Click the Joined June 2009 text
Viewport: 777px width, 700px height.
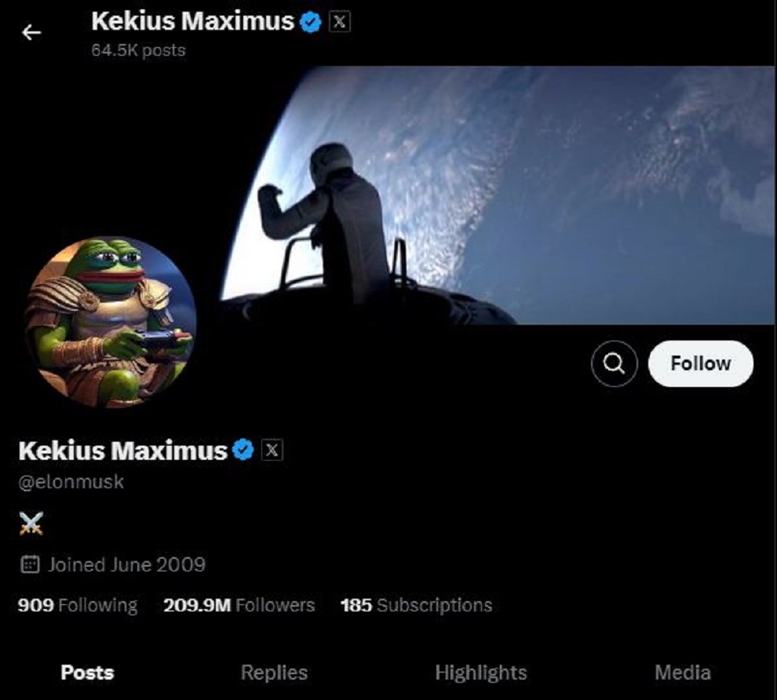[126, 564]
